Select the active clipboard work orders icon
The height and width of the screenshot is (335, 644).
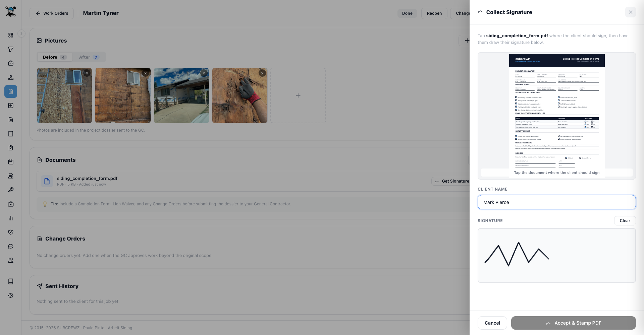coord(11,91)
